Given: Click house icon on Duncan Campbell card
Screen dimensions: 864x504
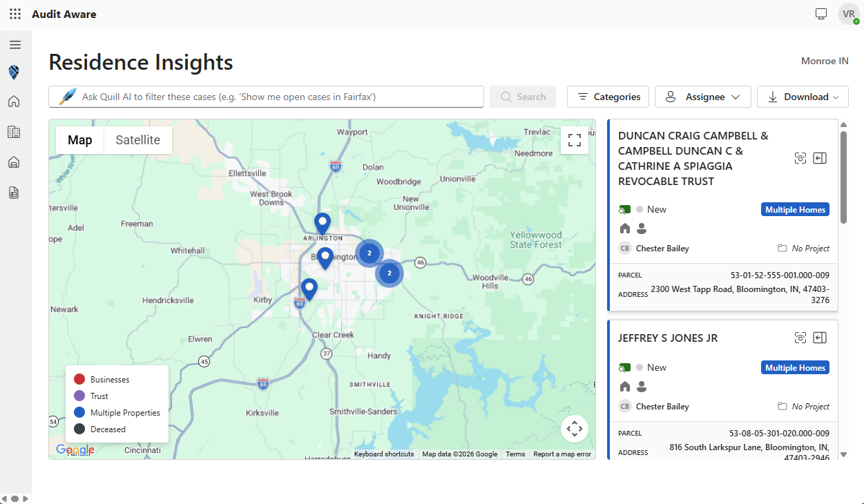Looking at the screenshot, I should [625, 229].
